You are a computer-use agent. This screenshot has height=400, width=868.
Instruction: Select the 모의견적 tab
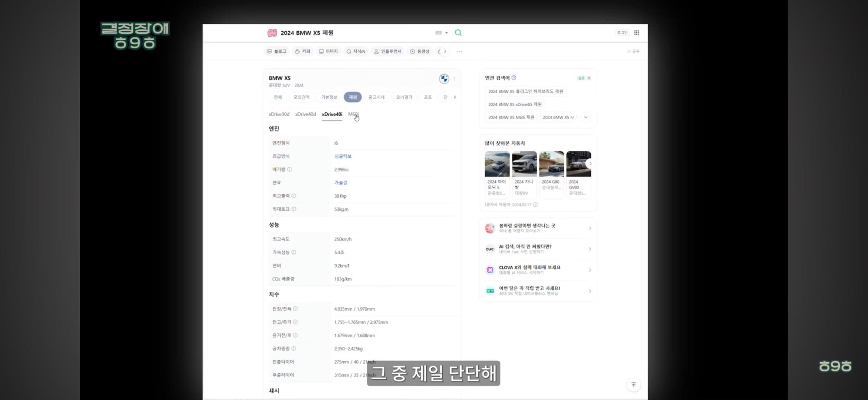coord(301,97)
